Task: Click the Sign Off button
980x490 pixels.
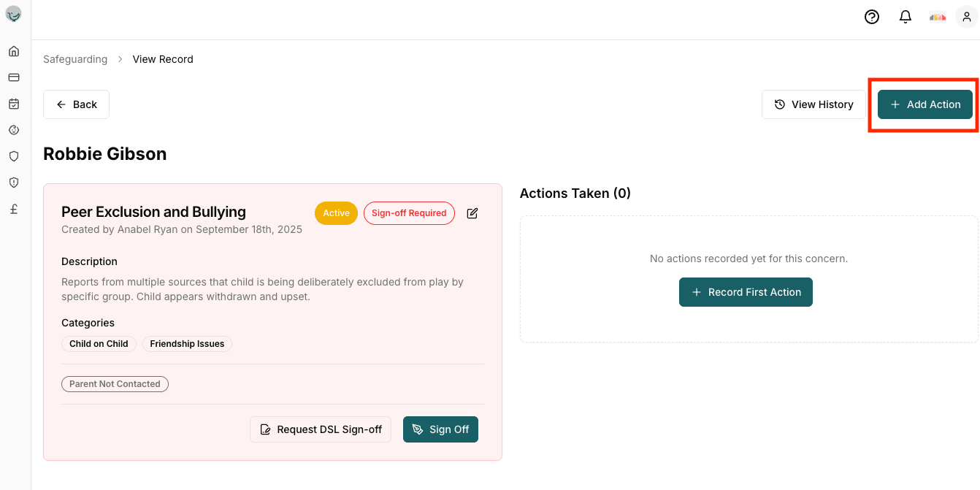Action: pos(440,429)
